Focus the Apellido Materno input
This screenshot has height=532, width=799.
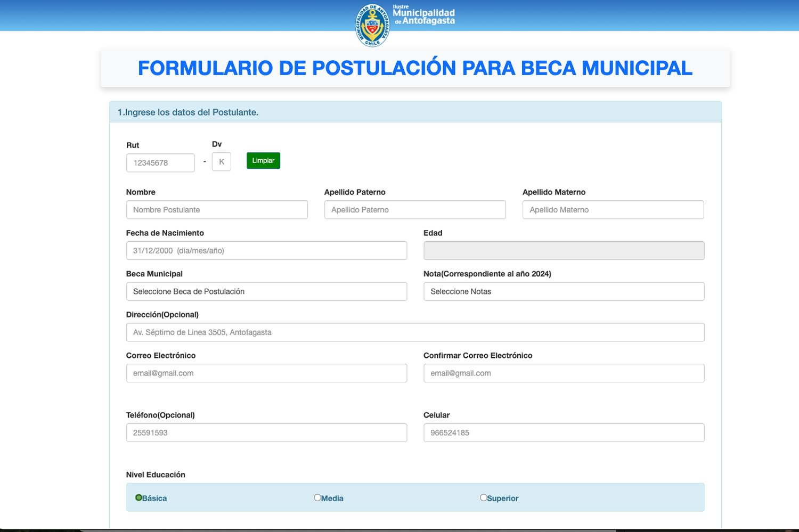point(613,210)
